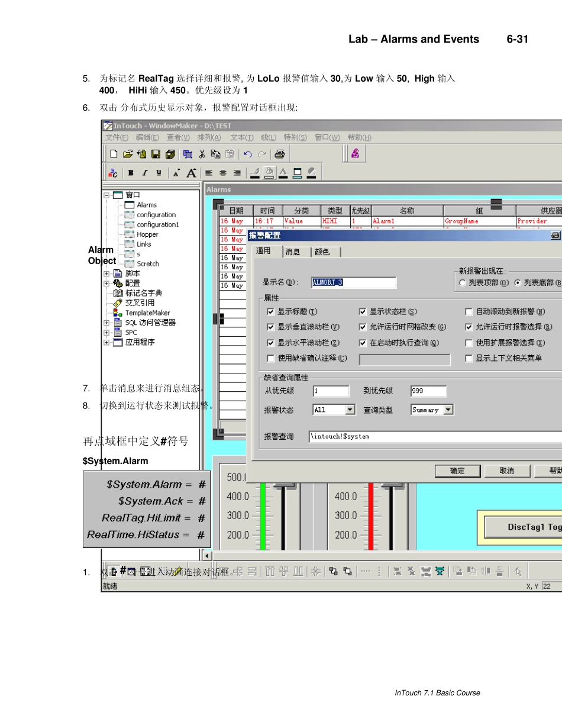This screenshot has width=562, height=728.
Task: Open the 查询类型 Summary dropdown
Action: coord(448,410)
